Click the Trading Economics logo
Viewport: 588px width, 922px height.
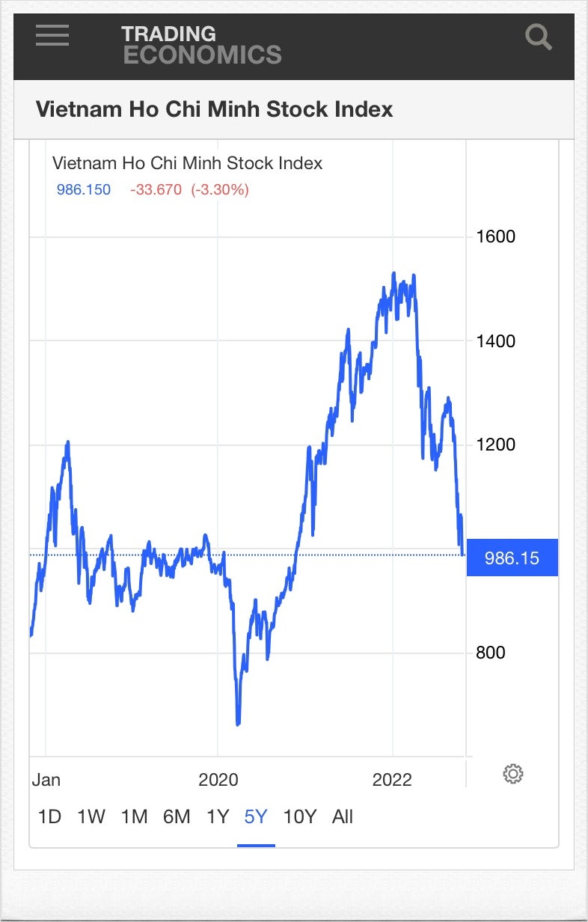pos(201,44)
